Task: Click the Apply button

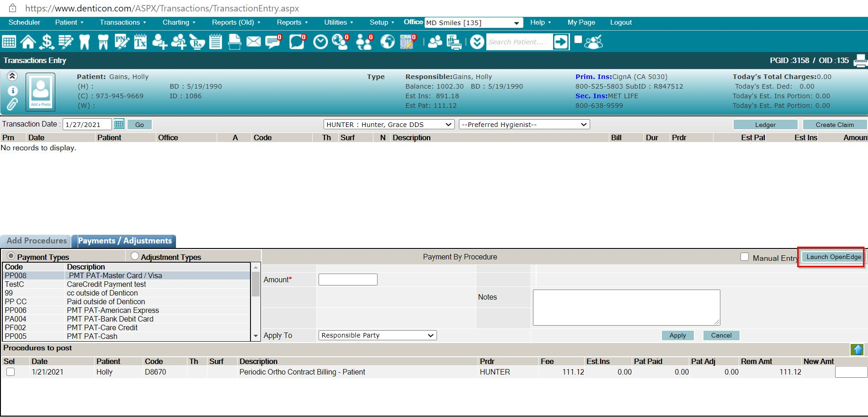Action: pos(677,335)
